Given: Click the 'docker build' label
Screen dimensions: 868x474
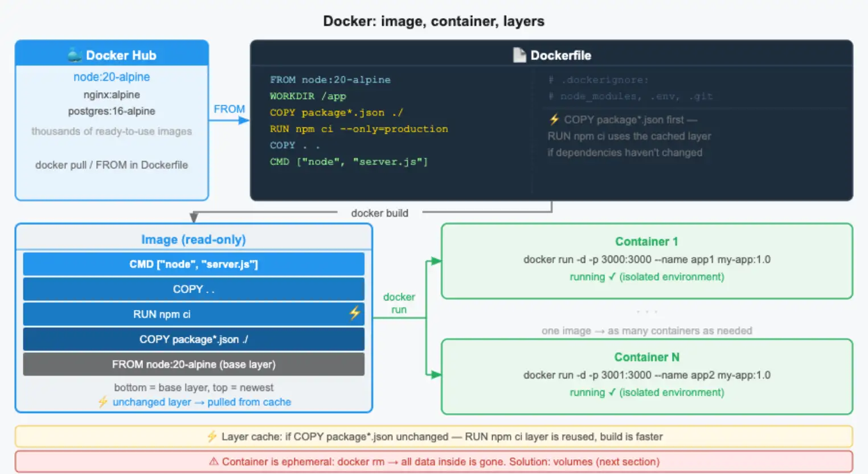Looking at the screenshot, I should [x=379, y=213].
